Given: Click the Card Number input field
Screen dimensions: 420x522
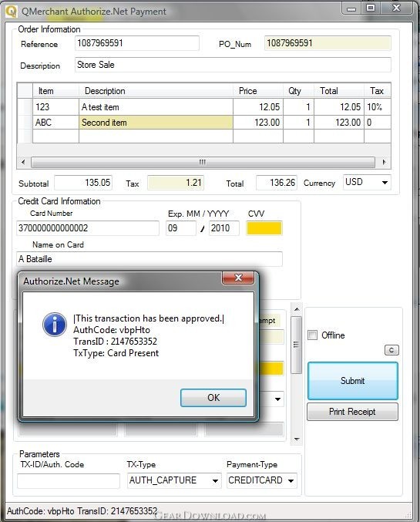Looking at the screenshot, I should 88,228.
